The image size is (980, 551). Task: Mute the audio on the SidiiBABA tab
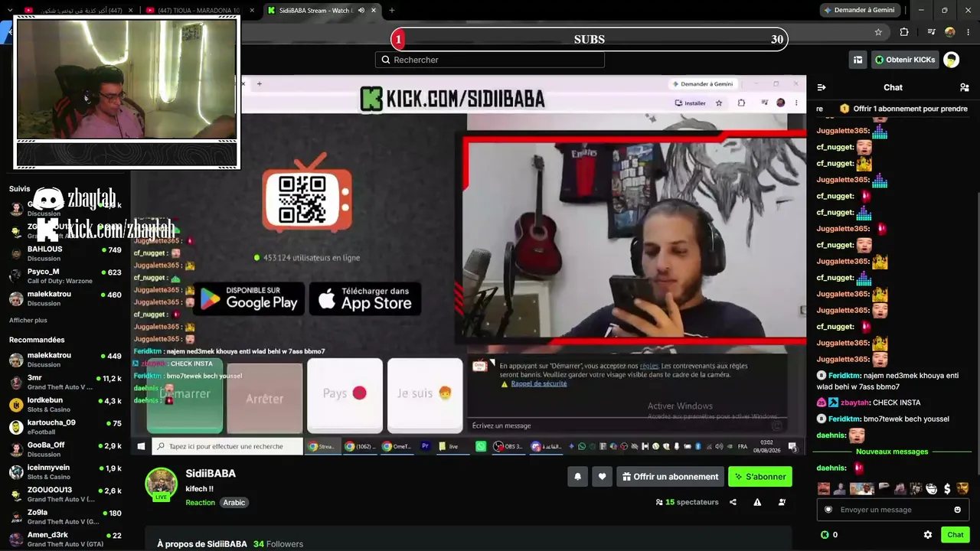coord(361,11)
